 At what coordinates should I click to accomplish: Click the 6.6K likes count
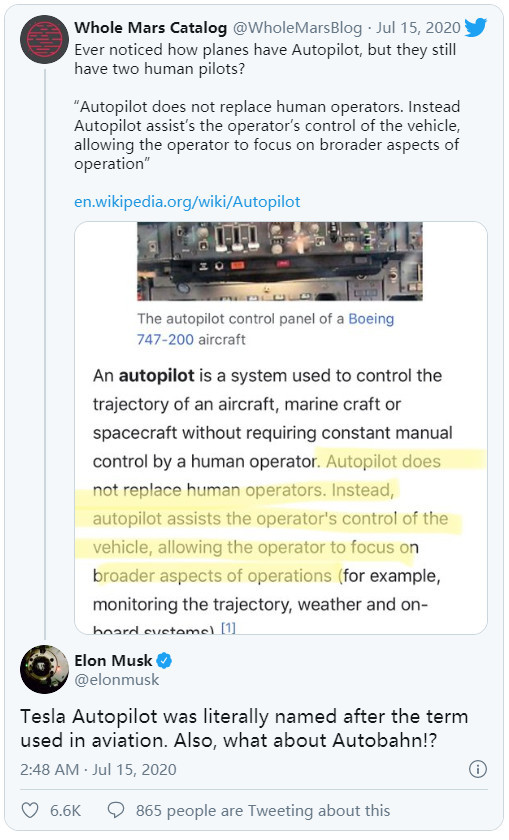65,810
